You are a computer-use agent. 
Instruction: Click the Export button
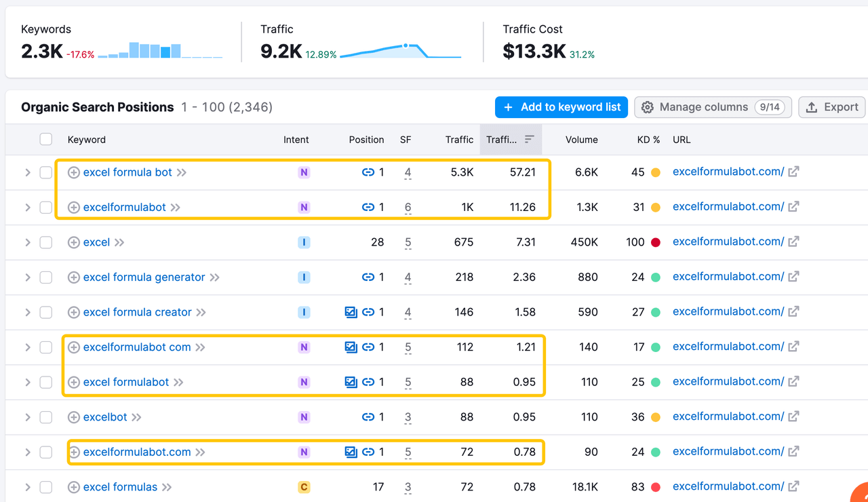click(x=832, y=107)
